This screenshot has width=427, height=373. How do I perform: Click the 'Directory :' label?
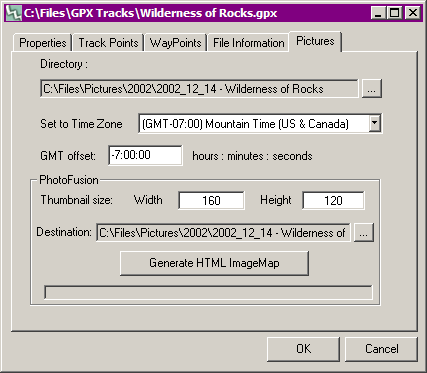click(x=64, y=64)
